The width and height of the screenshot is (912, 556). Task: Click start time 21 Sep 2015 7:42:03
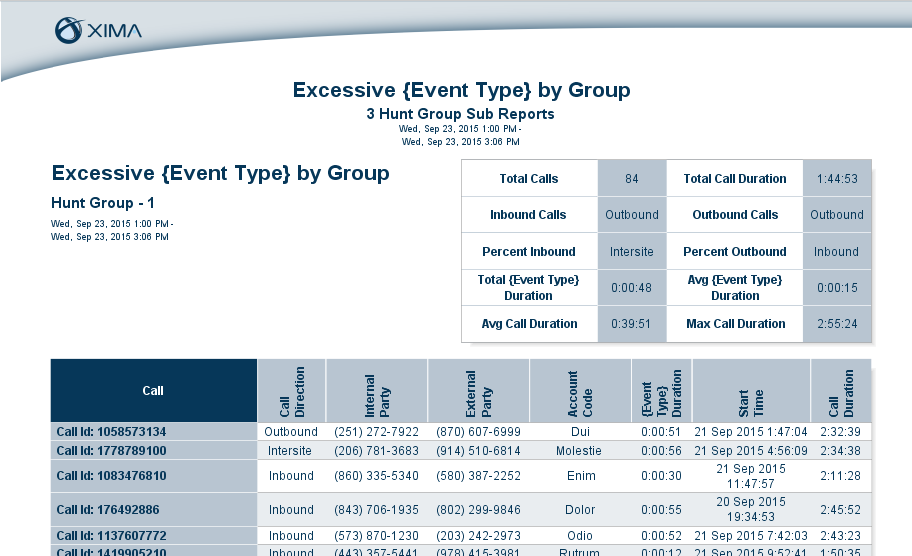[751, 536]
